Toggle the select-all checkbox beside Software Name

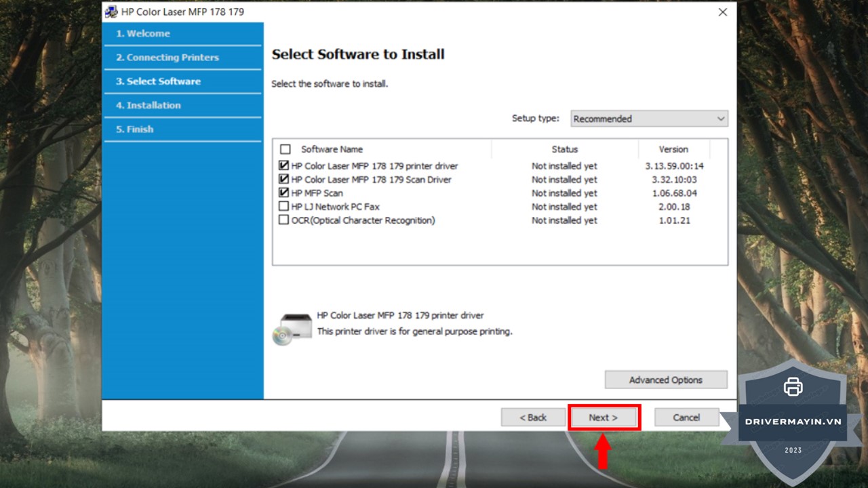[x=285, y=149]
